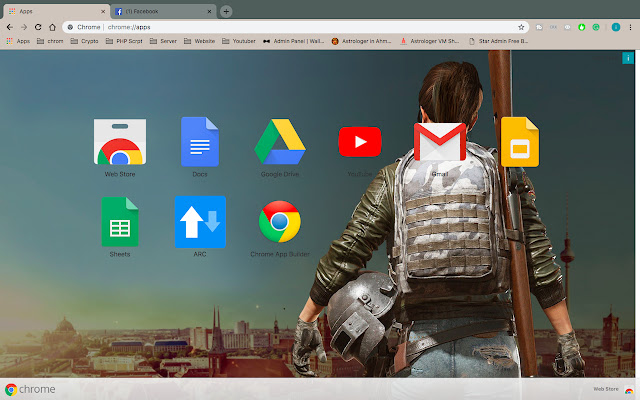
Task: Click the address bar showing chrome://apps
Action: point(296,27)
